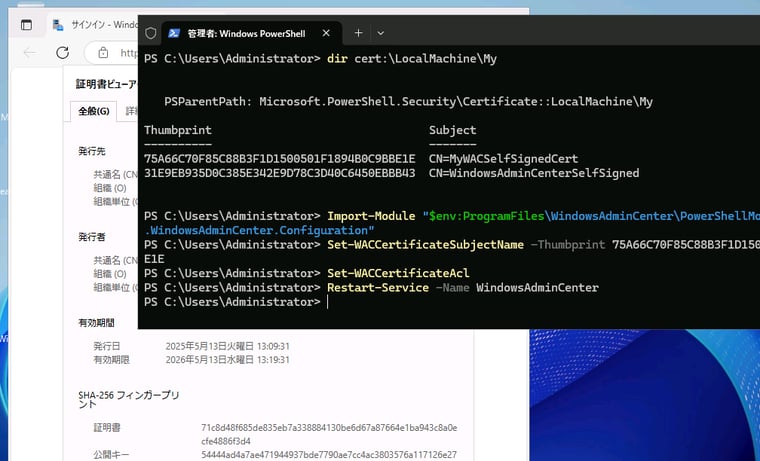Click the Import-Module command text

pos(371,216)
